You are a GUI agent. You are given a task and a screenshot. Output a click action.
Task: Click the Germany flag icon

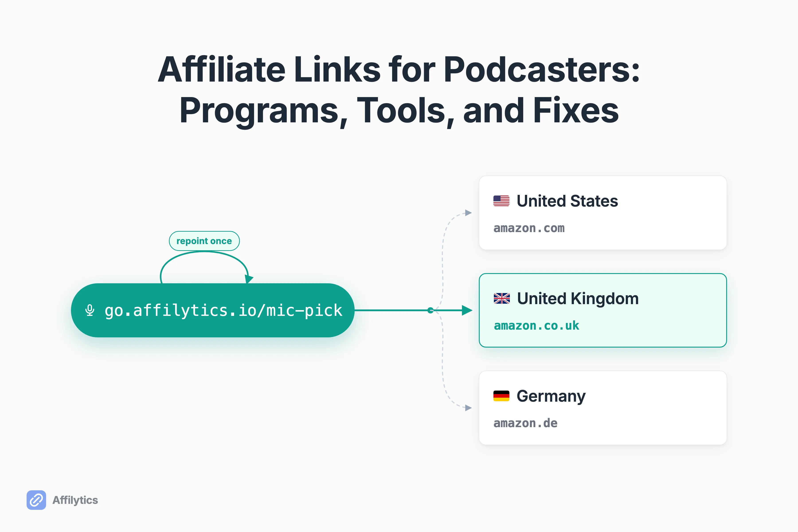[501, 396]
